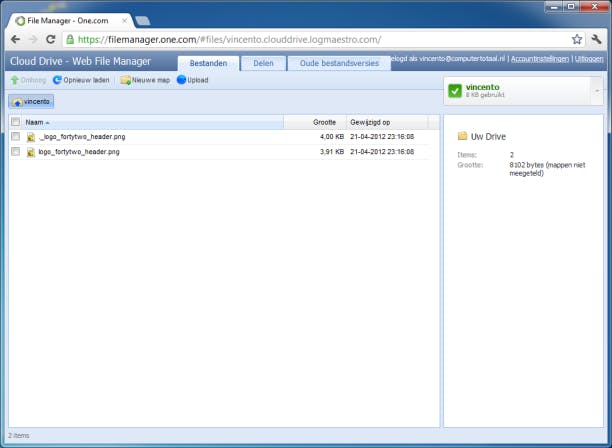Click the blue Upload globe icon
Screen dimensions: 612x448
pos(181,80)
